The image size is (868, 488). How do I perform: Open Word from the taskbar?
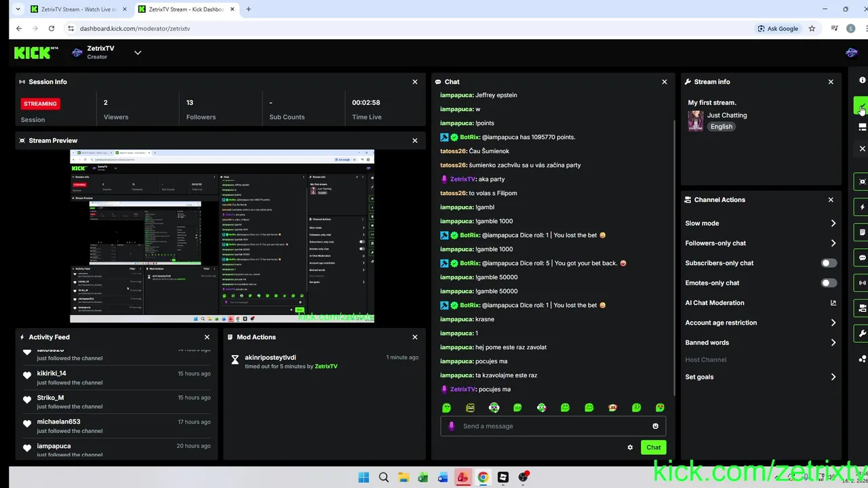tap(443, 477)
